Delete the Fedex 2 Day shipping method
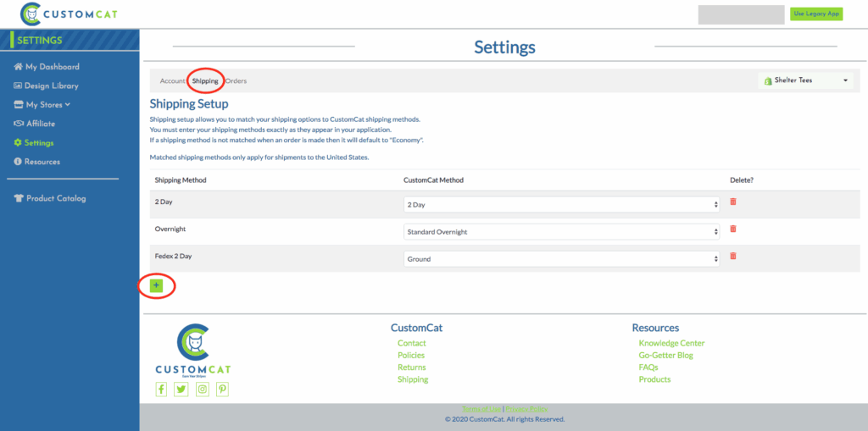The height and width of the screenshot is (431, 868). click(733, 256)
